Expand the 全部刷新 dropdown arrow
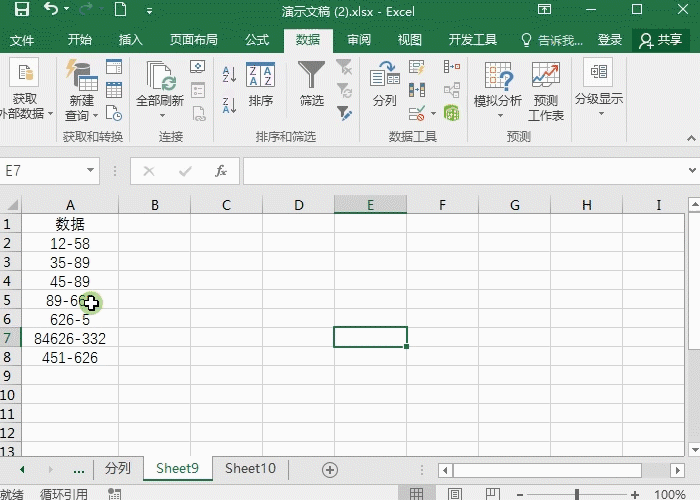The width and height of the screenshot is (700, 500). coord(162,116)
